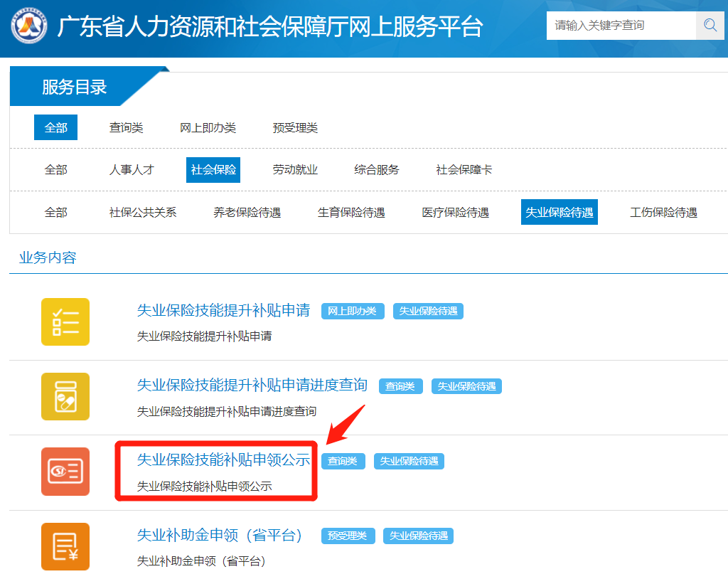Select the 查询类 filter in first row
This screenshot has height=579, width=728.
pos(126,128)
